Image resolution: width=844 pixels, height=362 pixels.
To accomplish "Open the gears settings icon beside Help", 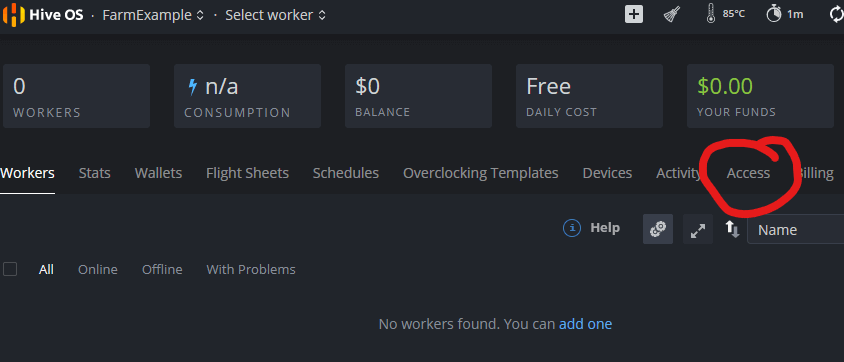I will click(x=658, y=229).
